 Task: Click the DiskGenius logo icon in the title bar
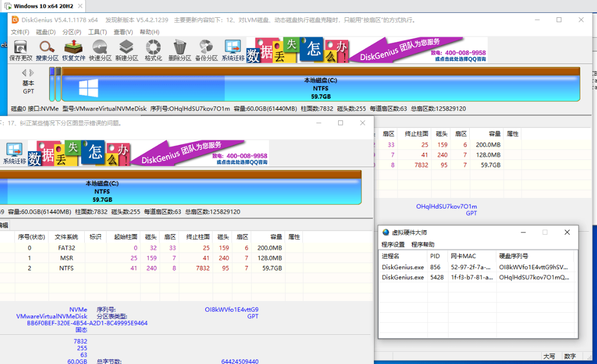15,20
